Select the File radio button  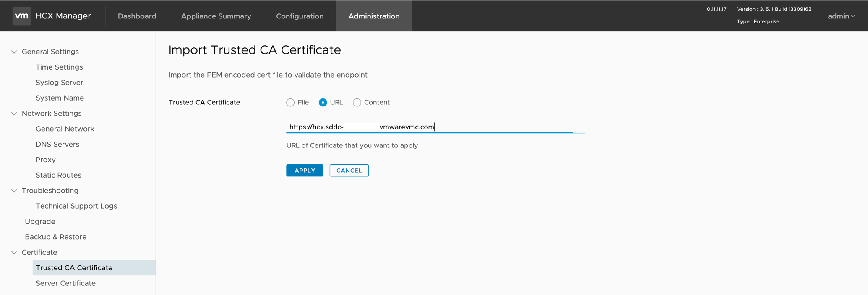point(290,103)
